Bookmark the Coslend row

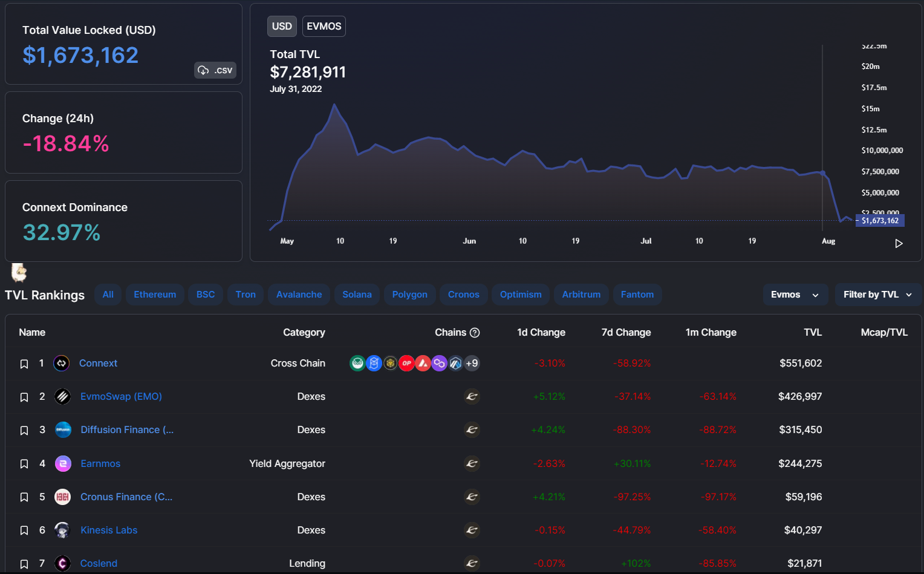[x=24, y=564]
